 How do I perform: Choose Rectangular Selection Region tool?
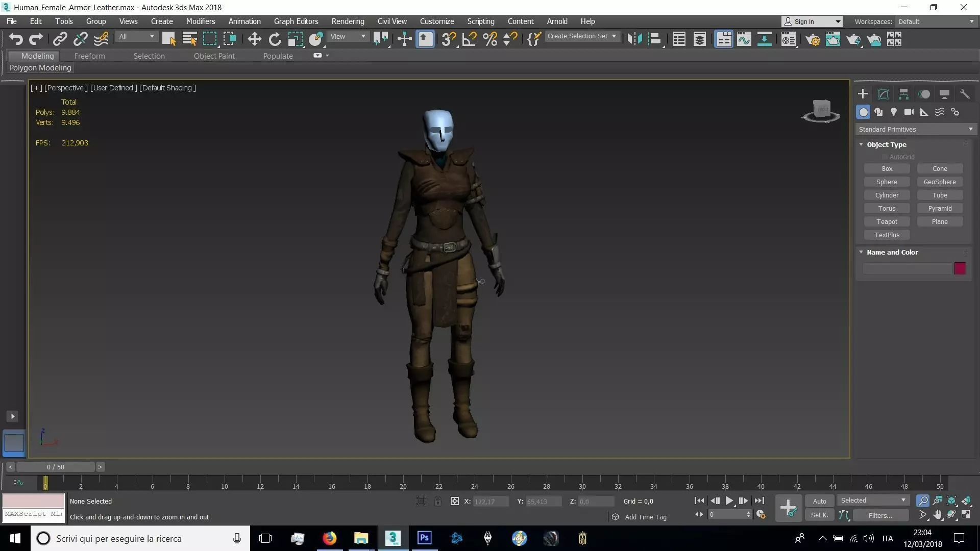click(210, 39)
